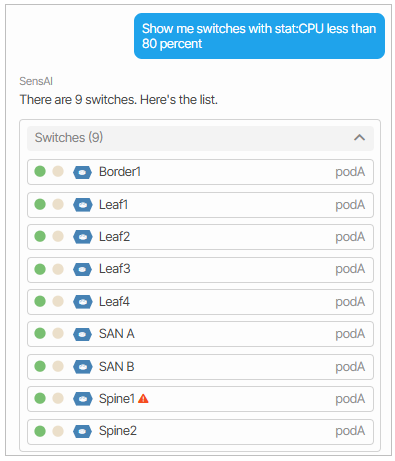Click the Border1 switch hexagon icon
The image size is (395, 461).
(82, 172)
